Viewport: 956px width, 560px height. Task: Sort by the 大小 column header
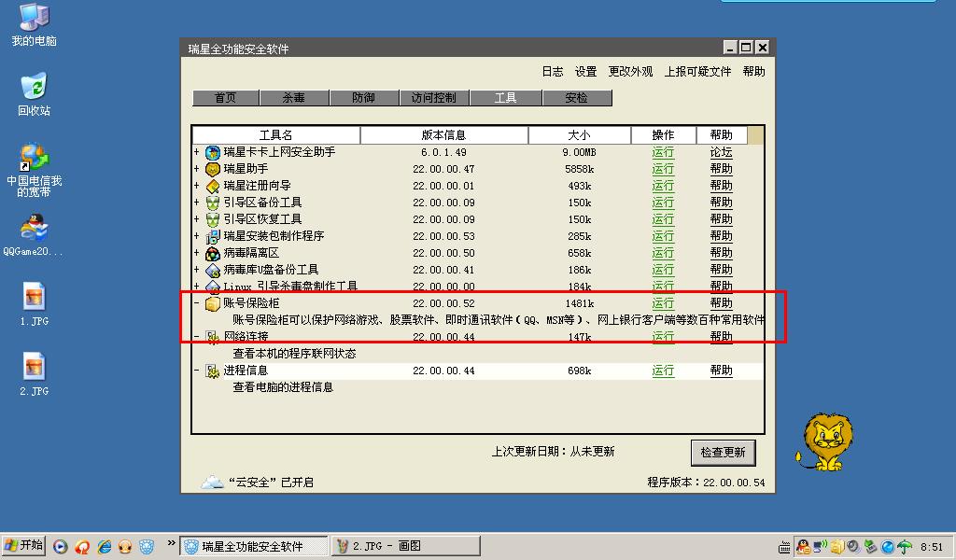tap(579, 134)
